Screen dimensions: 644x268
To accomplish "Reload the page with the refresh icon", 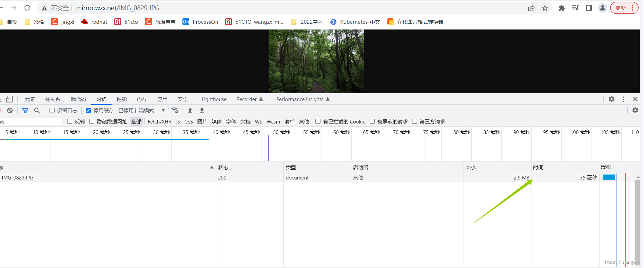I will 27,8.
